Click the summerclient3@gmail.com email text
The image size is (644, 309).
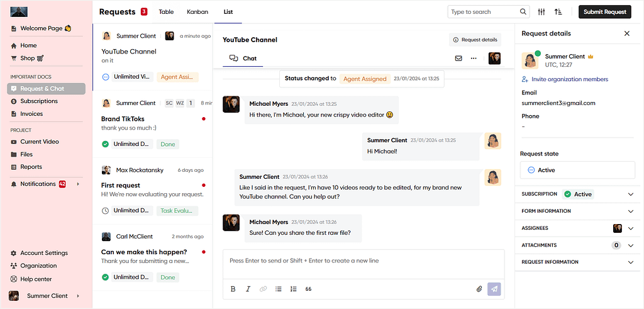coord(558,103)
